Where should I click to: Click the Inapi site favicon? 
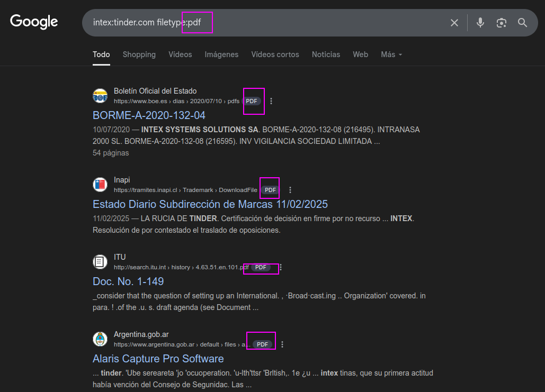click(100, 185)
